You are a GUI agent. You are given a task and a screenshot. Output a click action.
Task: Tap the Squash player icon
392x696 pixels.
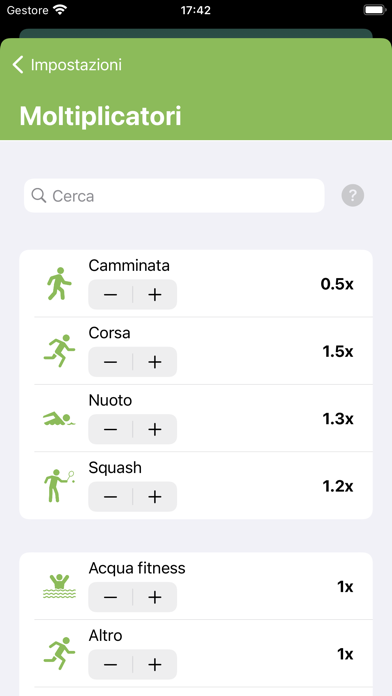click(59, 486)
